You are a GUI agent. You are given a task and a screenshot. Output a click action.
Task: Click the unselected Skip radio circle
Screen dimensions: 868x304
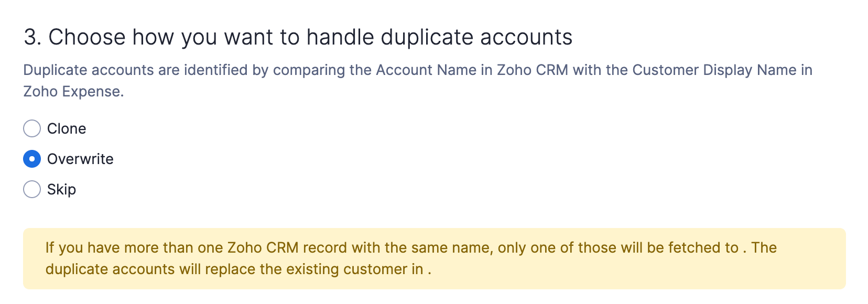[x=31, y=189]
